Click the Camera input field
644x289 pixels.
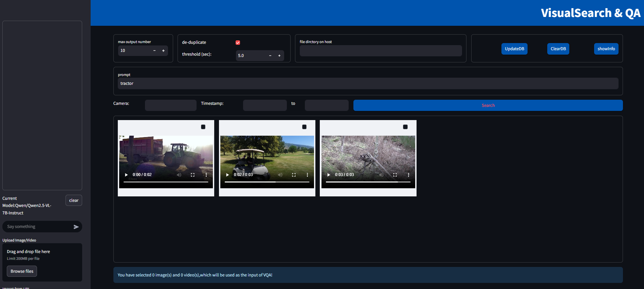pos(170,105)
